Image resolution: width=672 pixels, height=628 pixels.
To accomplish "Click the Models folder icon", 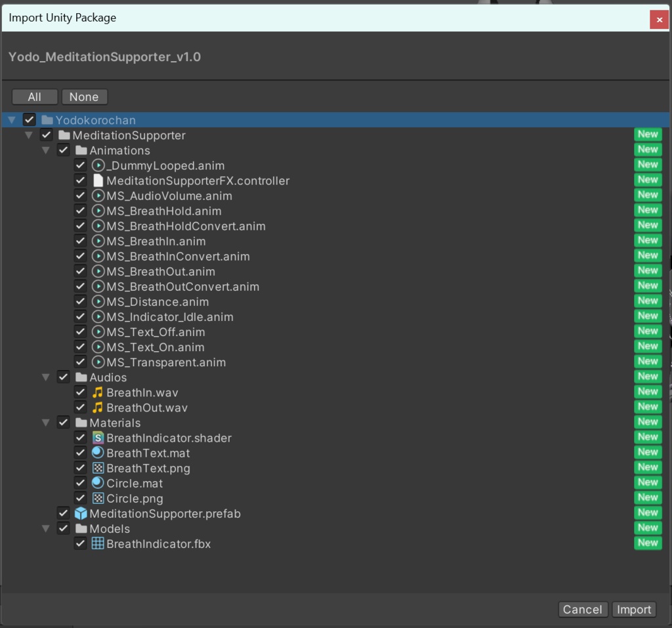I will pos(81,528).
